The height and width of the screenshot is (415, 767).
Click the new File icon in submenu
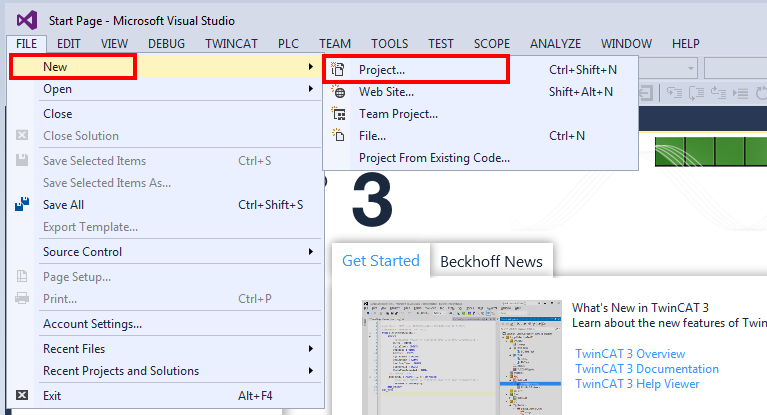coord(338,136)
